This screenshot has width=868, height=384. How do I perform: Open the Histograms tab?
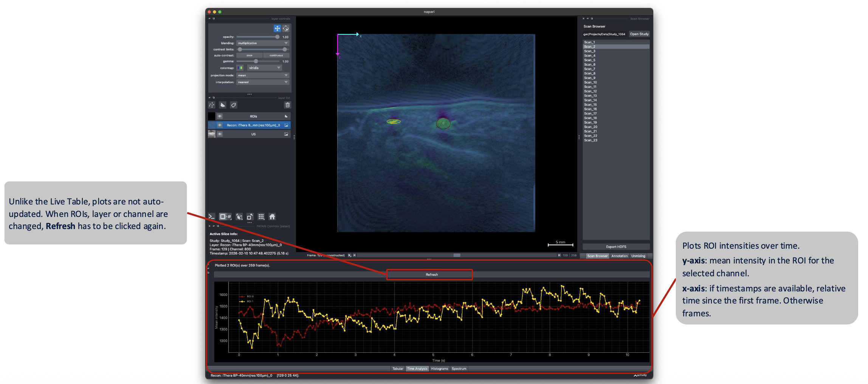[439, 369]
